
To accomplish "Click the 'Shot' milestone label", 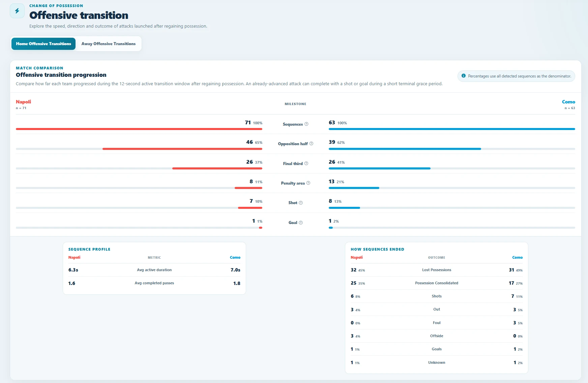I will point(293,203).
